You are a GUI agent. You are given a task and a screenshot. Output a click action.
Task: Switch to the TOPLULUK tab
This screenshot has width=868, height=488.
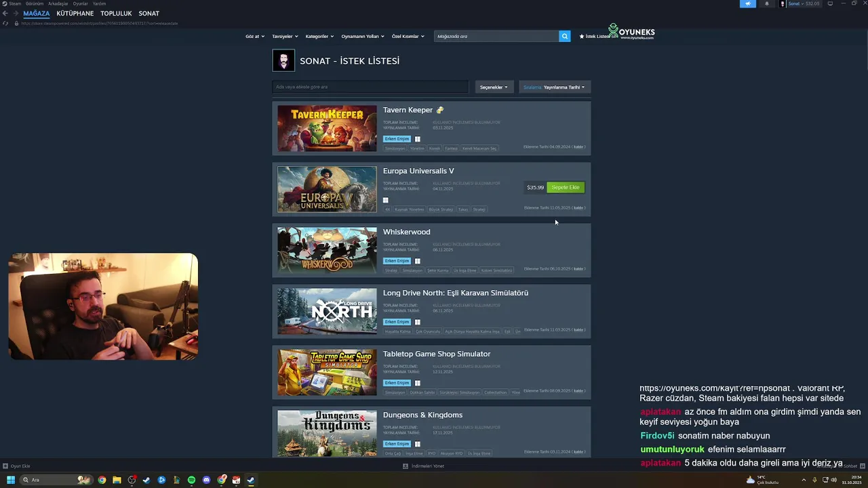point(116,14)
